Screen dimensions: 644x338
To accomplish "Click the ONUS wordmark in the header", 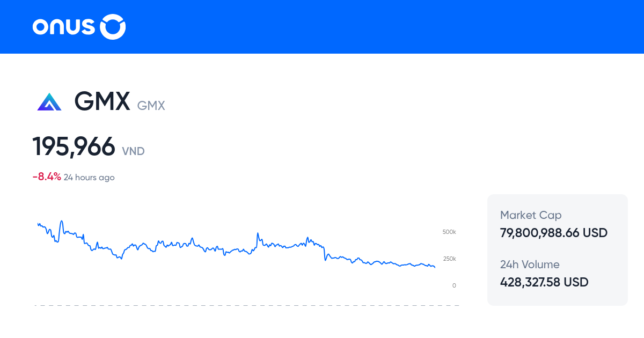I will (x=65, y=27).
